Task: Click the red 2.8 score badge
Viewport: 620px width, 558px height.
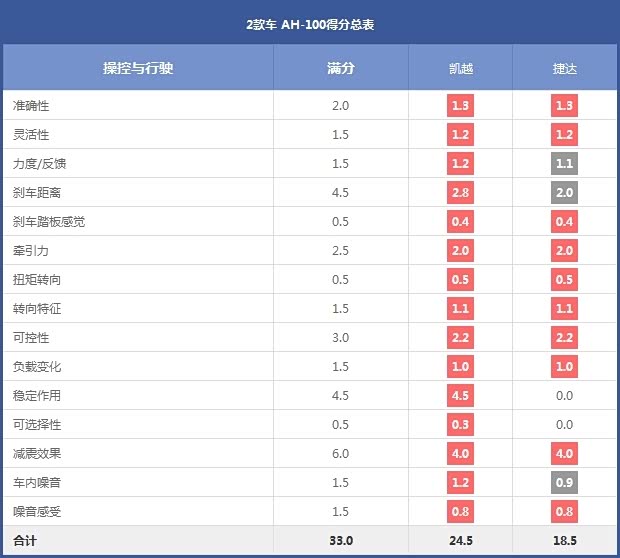Action: (460, 192)
